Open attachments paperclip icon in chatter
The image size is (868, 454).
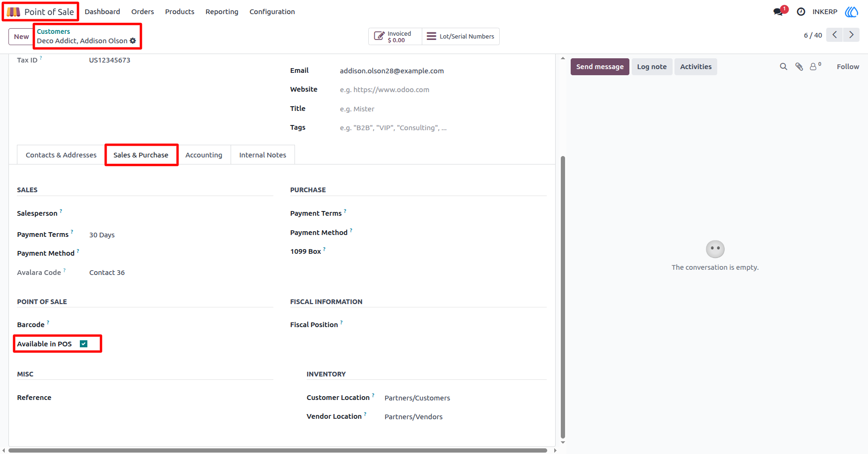[x=799, y=67]
